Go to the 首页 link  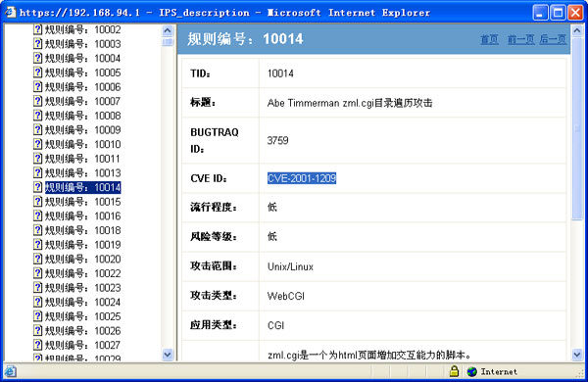point(489,39)
